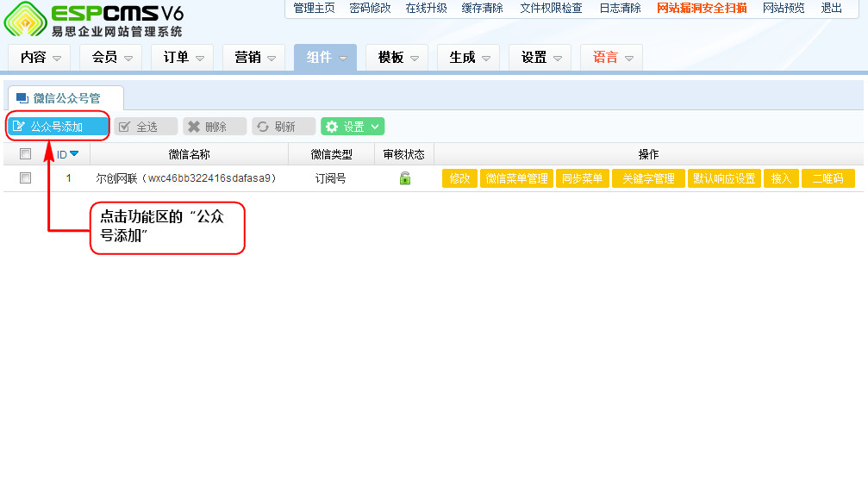Click the 同步菜单 button
Image resolution: width=868 pixels, height=479 pixels.
click(x=583, y=178)
